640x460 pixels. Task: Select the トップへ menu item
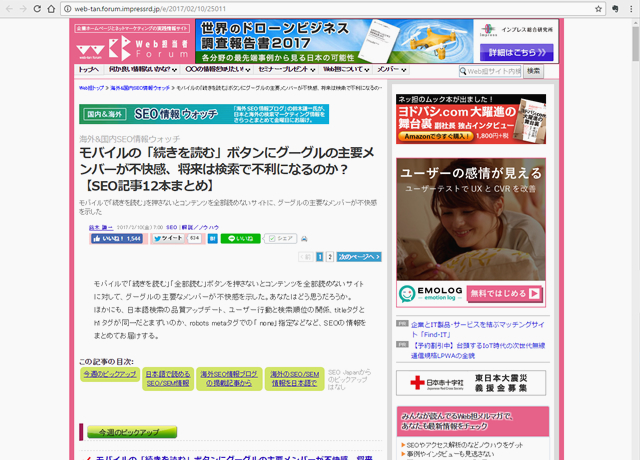pyautogui.click(x=89, y=71)
